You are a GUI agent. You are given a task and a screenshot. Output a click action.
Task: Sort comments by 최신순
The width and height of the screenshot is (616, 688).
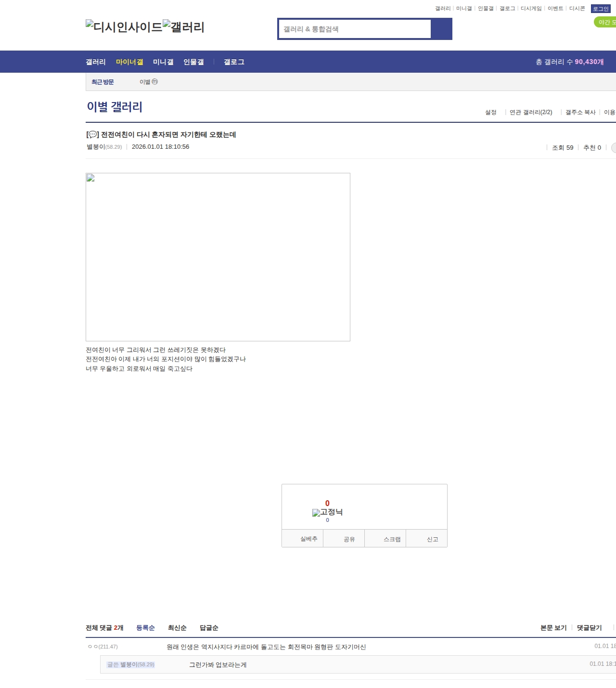click(177, 628)
